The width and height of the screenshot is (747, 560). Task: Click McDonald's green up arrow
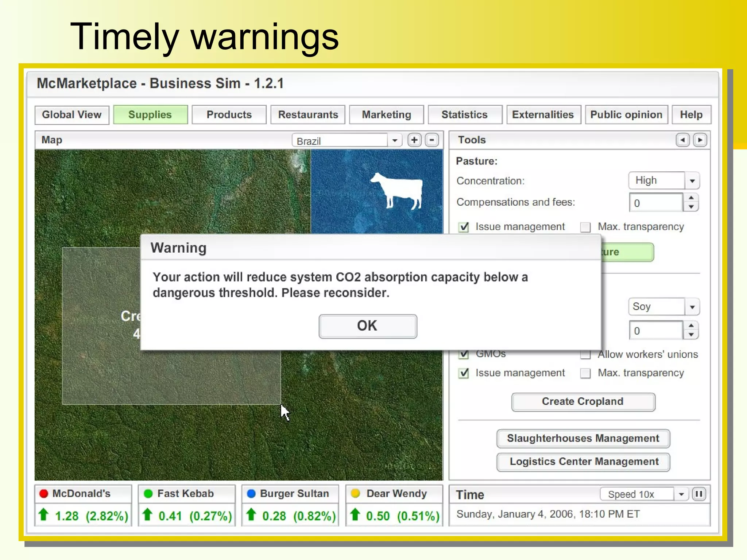pos(44,514)
